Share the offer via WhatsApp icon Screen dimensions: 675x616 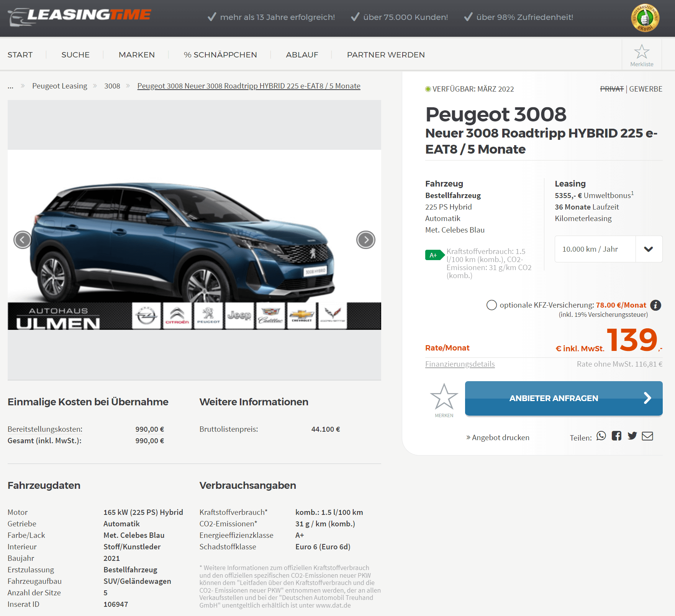601,436
